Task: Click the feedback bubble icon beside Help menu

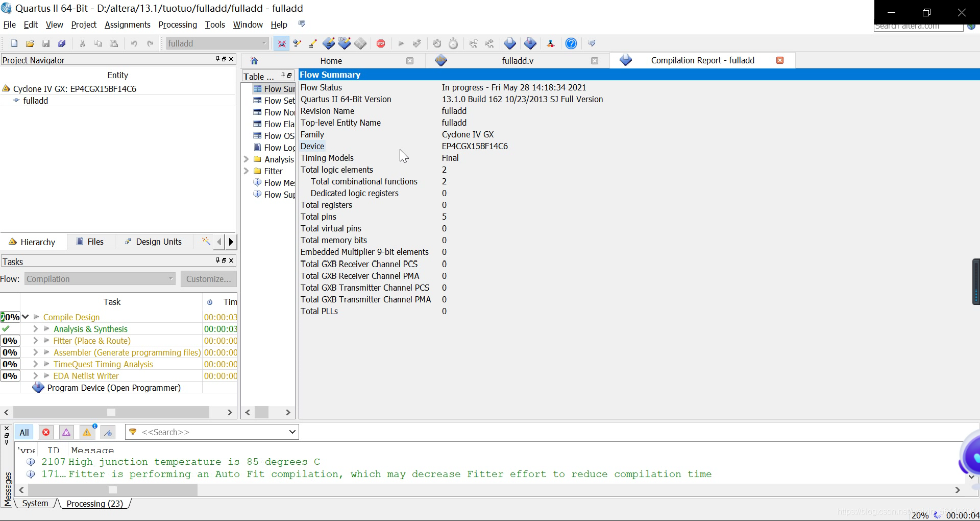Action: pyautogui.click(x=302, y=24)
